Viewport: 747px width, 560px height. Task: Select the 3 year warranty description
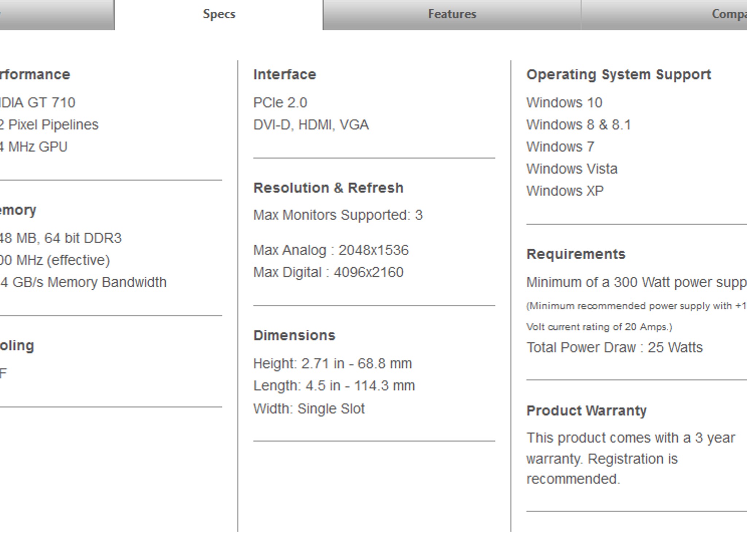tap(631, 458)
